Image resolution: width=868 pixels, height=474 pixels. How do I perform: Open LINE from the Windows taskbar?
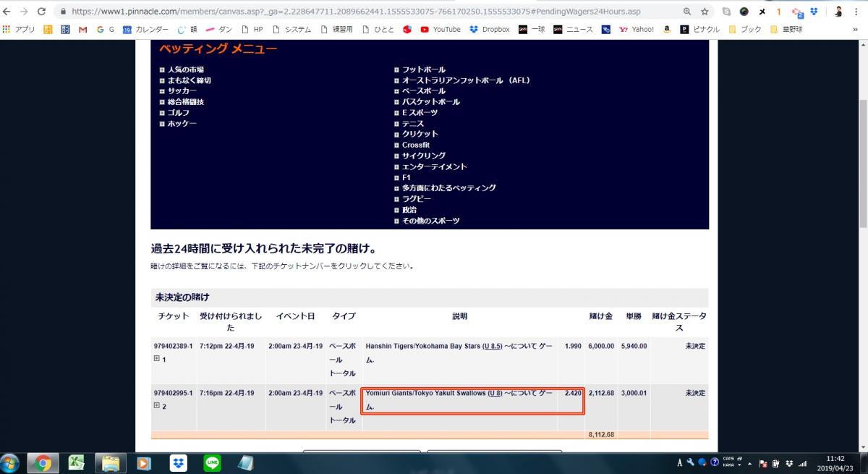coord(211,462)
